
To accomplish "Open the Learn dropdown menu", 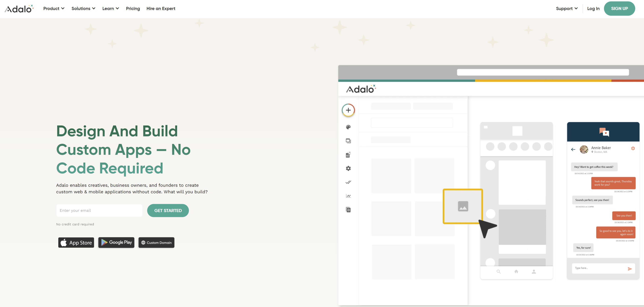I will [x=111, y=8].
